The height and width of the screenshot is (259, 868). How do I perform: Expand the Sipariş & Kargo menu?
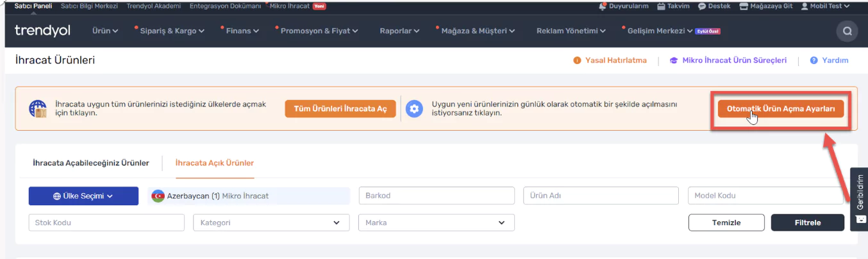[x=172, y=31]
